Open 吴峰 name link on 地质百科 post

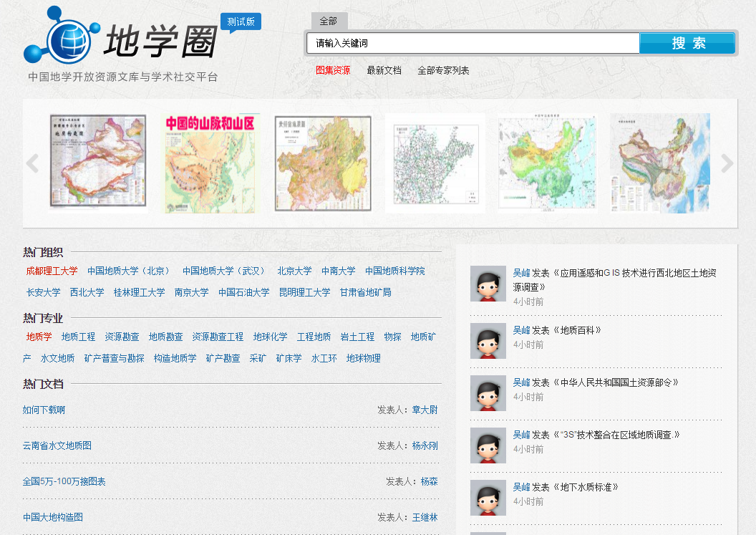521,330
